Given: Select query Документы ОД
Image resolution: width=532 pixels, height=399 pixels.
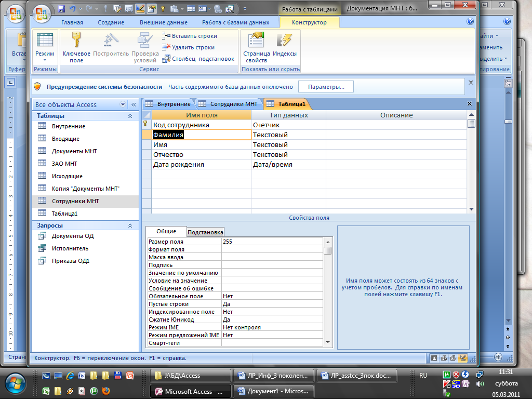Looking at the screenshot, I should click(x=86, y=236).
